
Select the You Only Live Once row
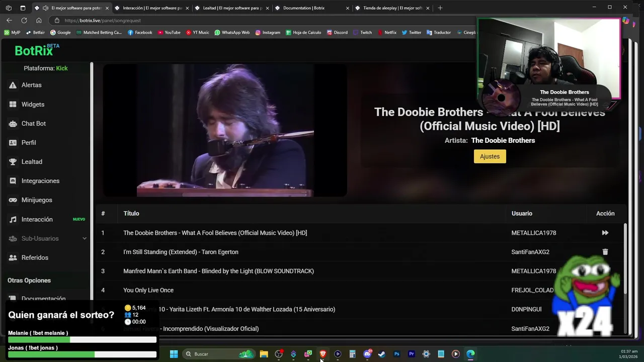360,290
